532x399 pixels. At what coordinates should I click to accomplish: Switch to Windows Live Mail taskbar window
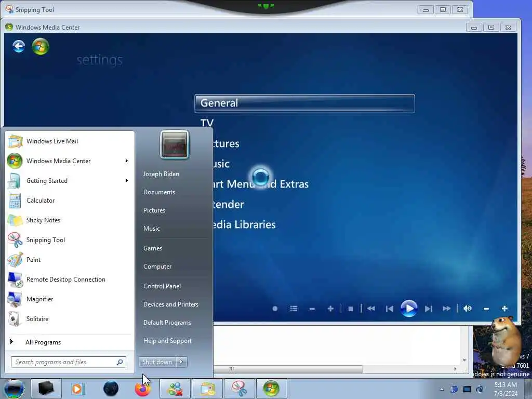click(207, 389)
